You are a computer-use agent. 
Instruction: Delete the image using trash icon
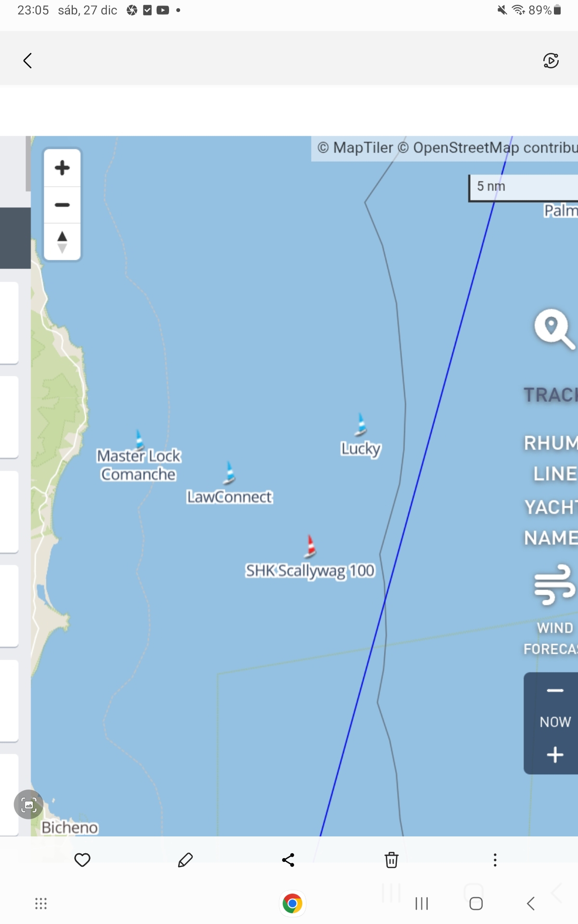click(391, 860)
